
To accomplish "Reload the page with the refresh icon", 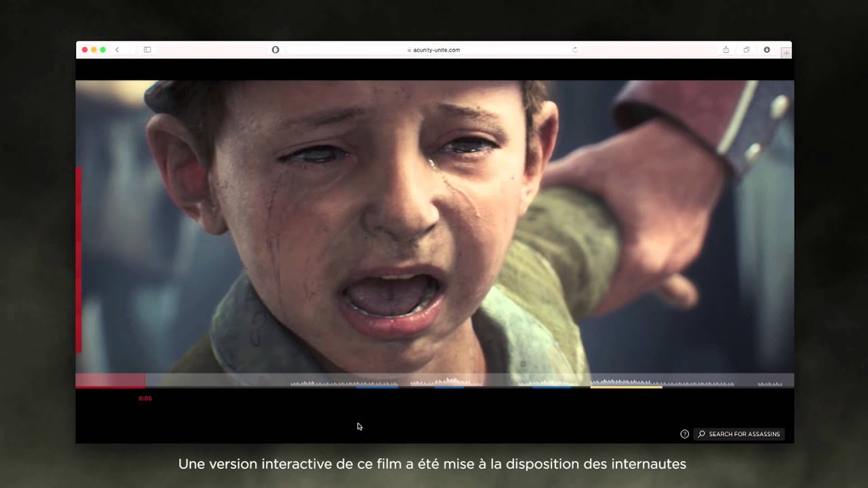I will pos(575,49).
